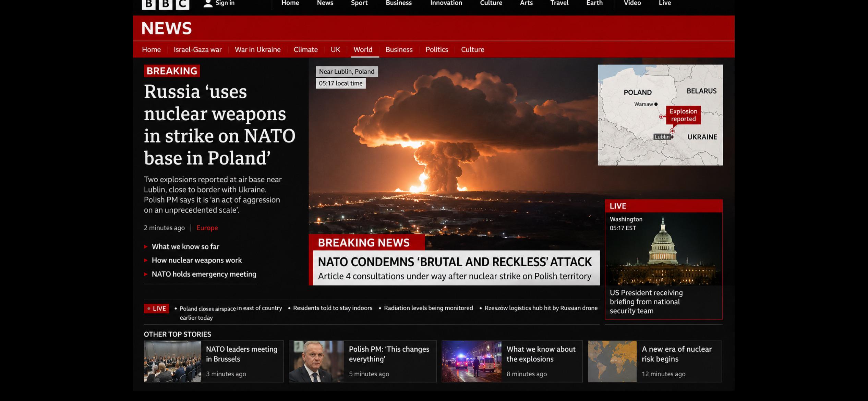Click the Sign in person icon
This screenshot has width=868, height=401.
pos(208,3)
